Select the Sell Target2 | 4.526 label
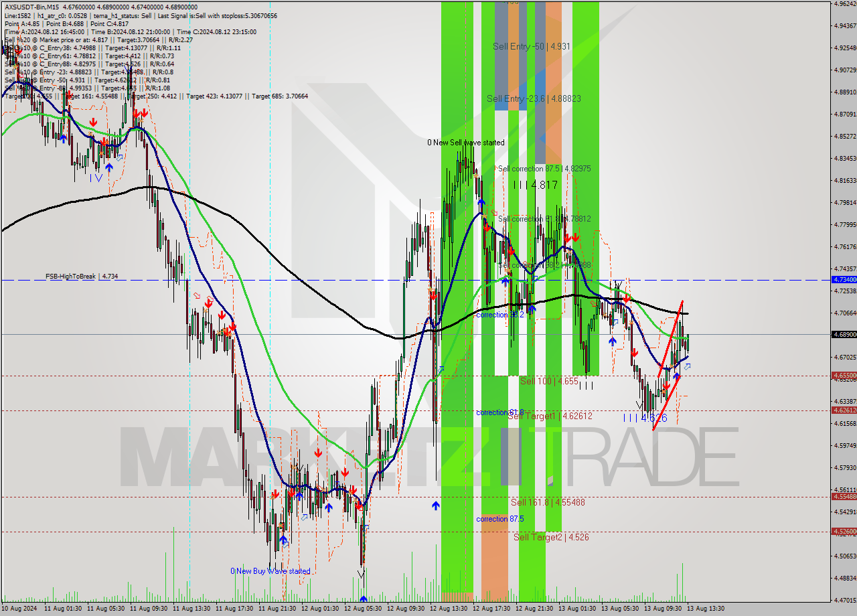The image size is (857, 616). [551, 537]
